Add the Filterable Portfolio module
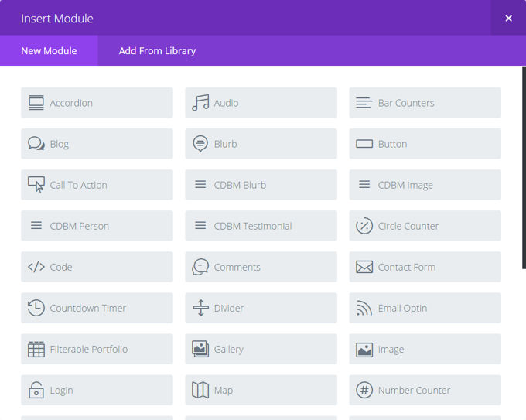This screenshot has height=420, width=526. 97,349
